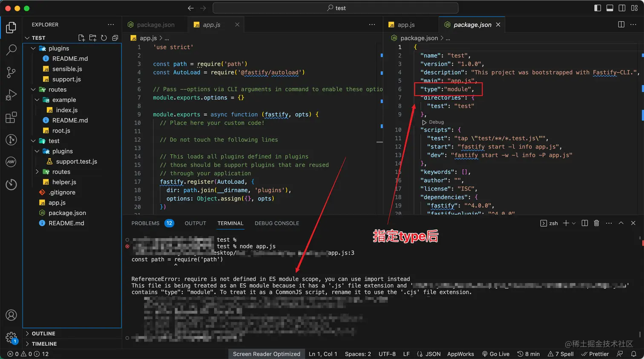Viewport: 644px width, 359px height.
Task: Switch to the left app.js tab
Action: coord(212,25)
